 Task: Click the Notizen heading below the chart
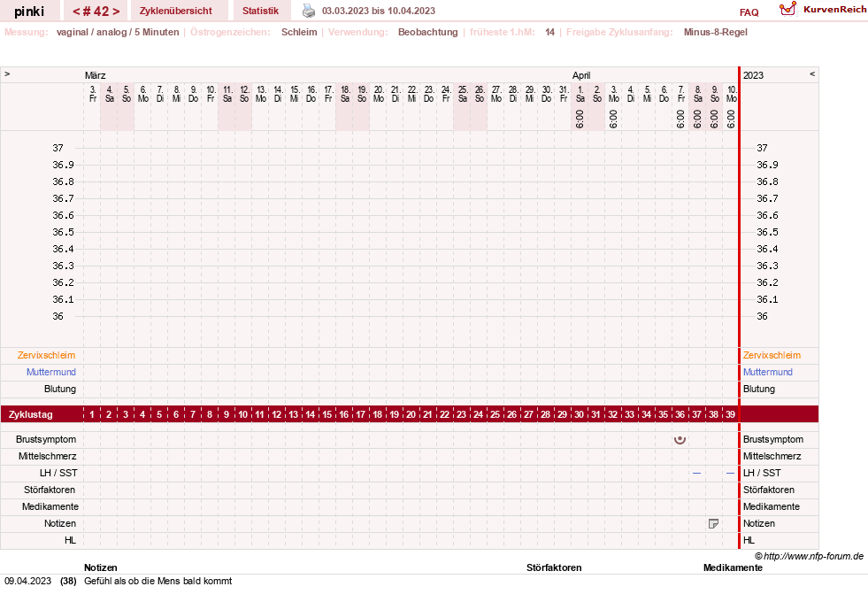point(101,567)
